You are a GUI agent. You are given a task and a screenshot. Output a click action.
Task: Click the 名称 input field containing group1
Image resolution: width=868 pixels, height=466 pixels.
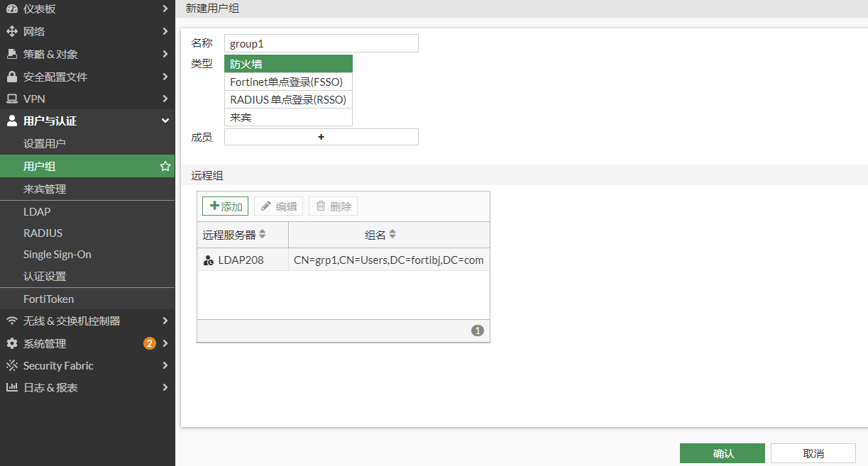321,43
